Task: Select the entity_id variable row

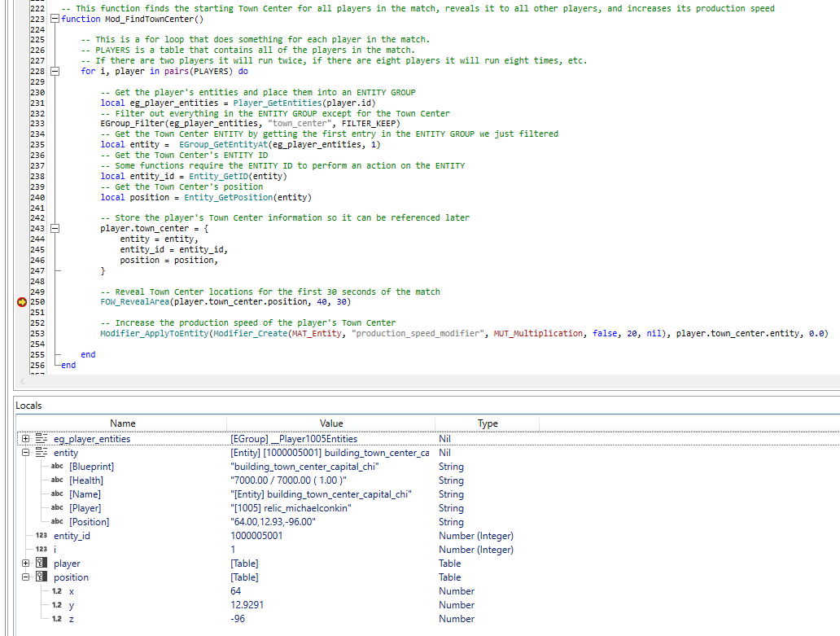Action: (72, 536)
